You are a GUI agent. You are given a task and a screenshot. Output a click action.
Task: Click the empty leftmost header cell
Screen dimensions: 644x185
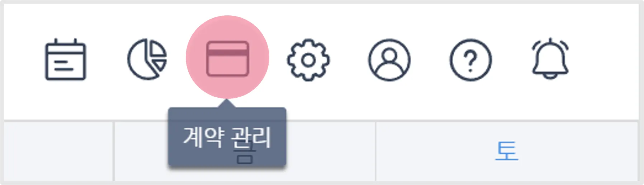click(x=58, y=151)
